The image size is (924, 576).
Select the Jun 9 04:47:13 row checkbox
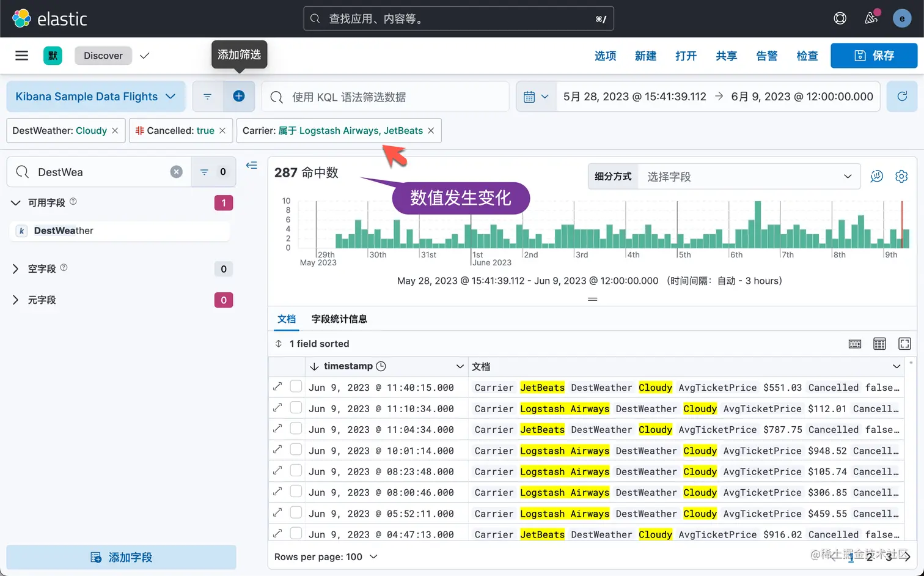coord(296,533)
